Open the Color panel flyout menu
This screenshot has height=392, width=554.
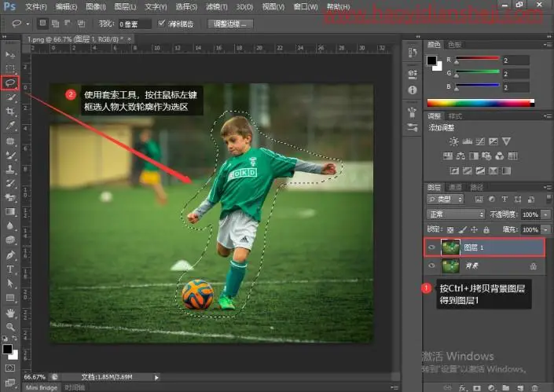pos(547,45)
